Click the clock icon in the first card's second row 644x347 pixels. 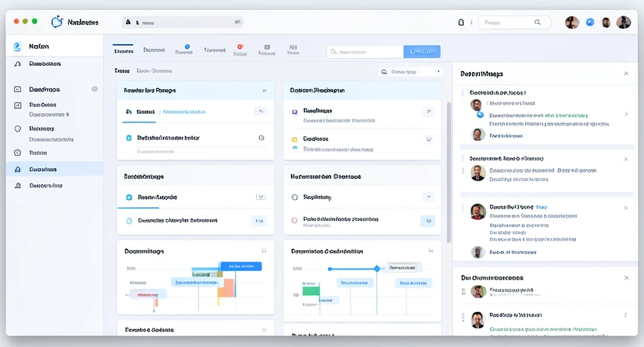click(261, 138)
